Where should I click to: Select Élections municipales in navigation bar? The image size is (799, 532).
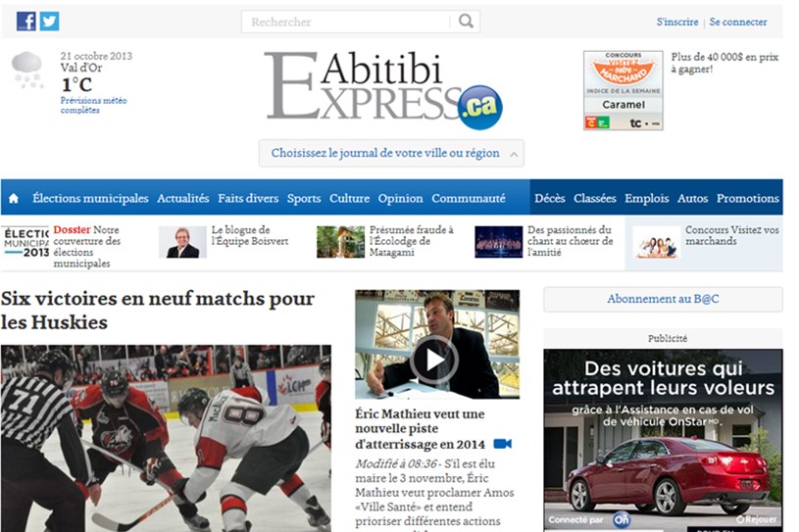(x=90, y=198)
